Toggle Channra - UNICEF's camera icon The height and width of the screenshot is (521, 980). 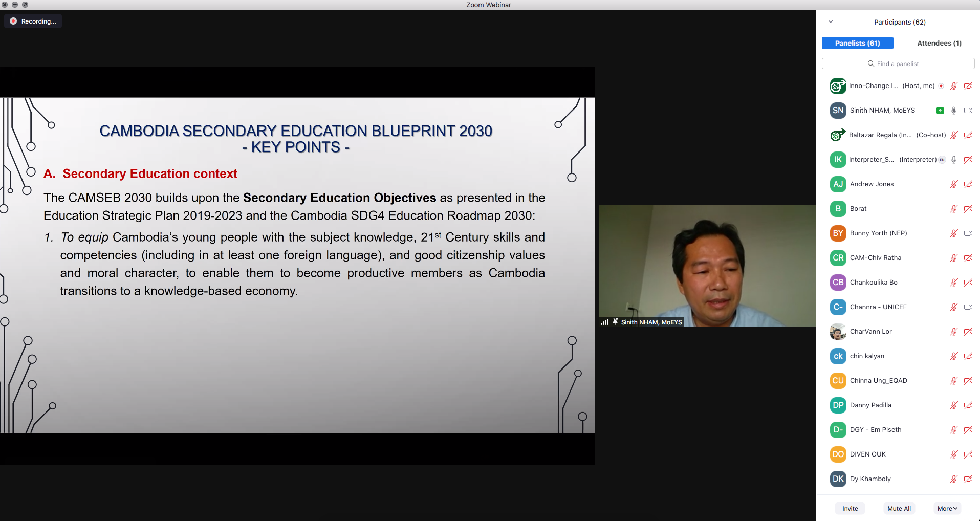(x=968, y=307)
